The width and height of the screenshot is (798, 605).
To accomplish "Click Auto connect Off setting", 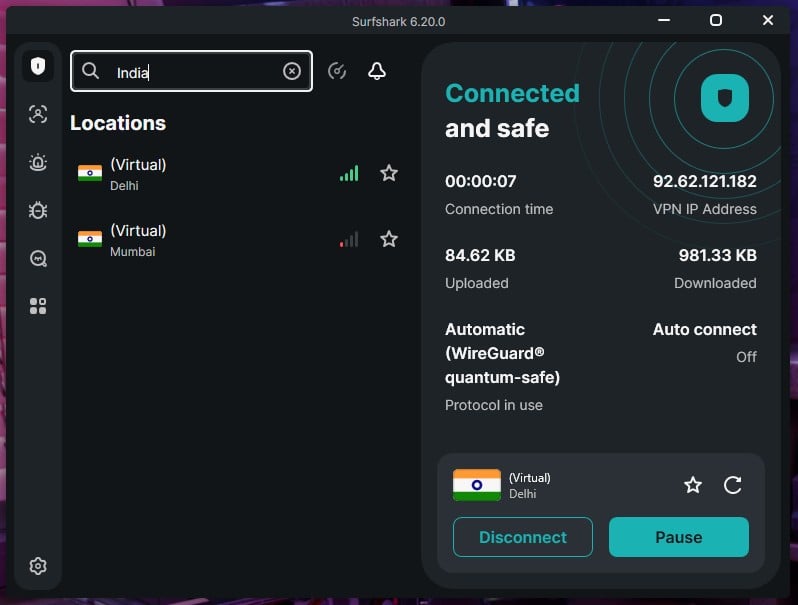I will 704,342.
